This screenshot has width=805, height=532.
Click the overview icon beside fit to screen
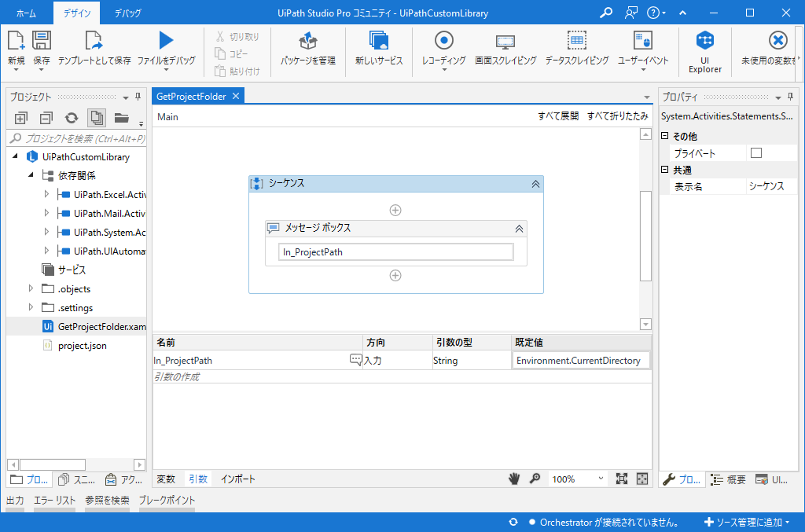(642, 479)
